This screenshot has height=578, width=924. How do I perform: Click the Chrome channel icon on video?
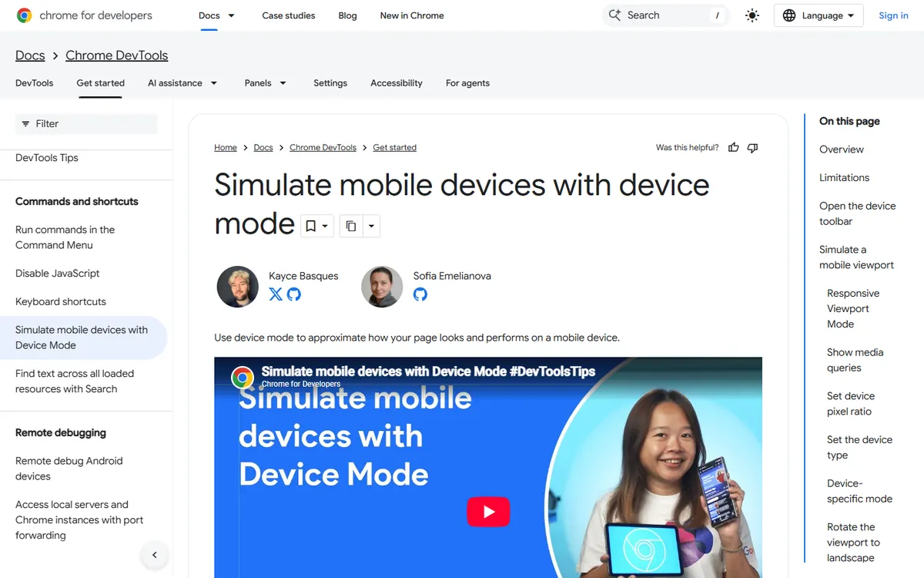[x=243, y=377]
